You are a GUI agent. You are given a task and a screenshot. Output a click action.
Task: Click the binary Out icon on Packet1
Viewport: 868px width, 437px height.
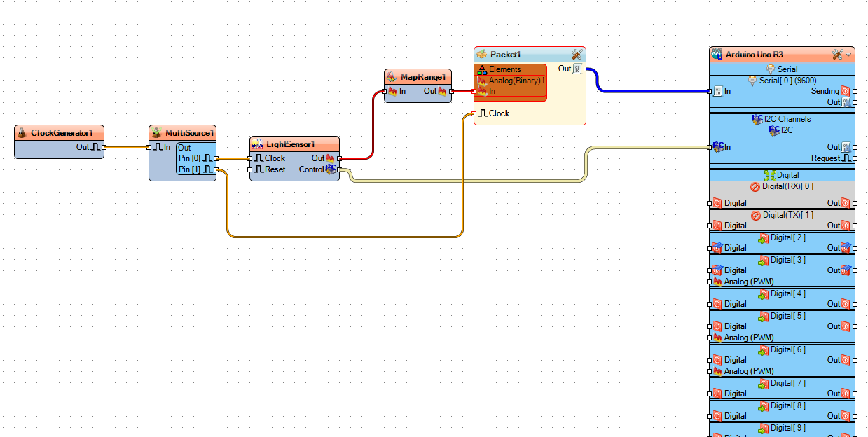(576, 69)
